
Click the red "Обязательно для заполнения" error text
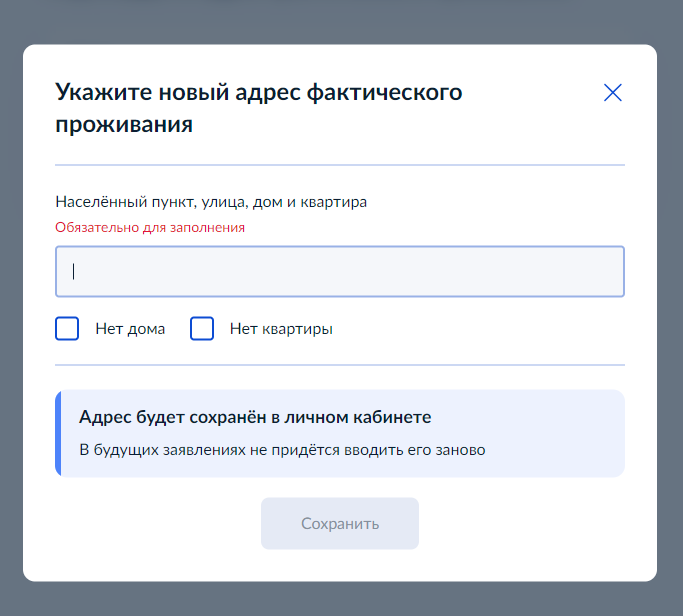[150, 227]
